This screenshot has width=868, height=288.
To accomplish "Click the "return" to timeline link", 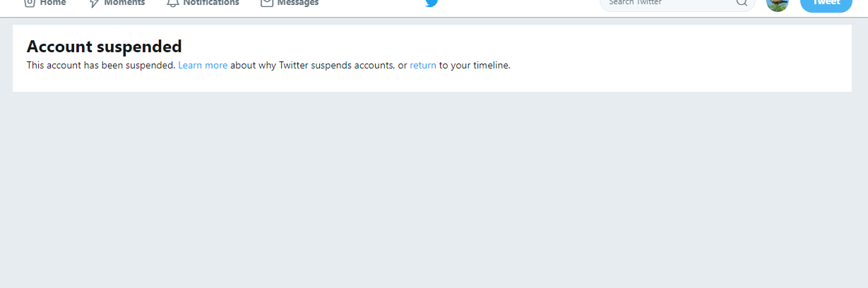I will [422, 66].
